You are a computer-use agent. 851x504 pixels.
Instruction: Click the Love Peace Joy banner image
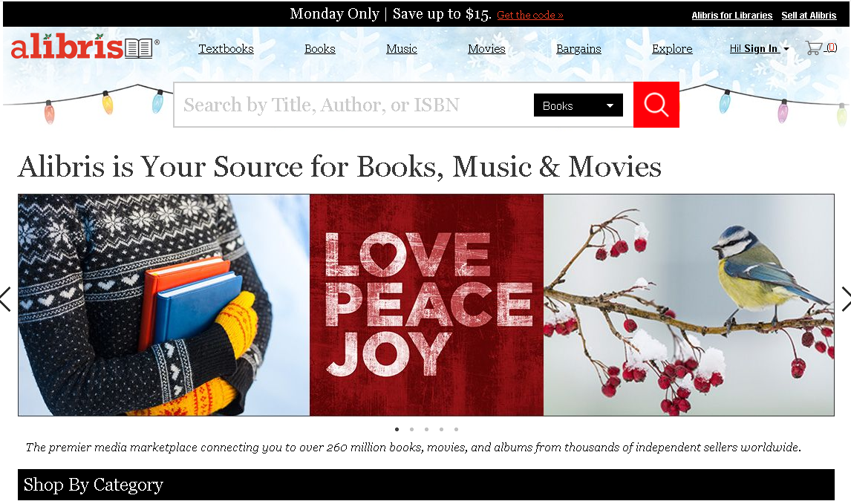click(426, 305)
